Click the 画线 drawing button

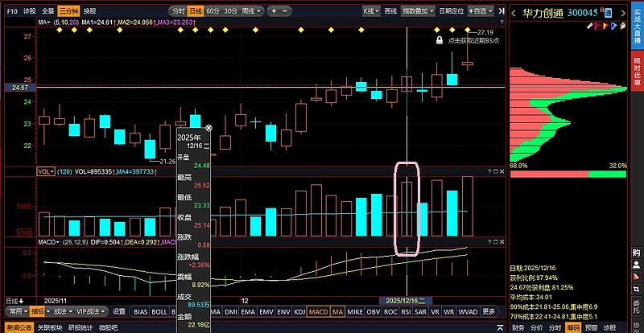[x=390, y=11]
